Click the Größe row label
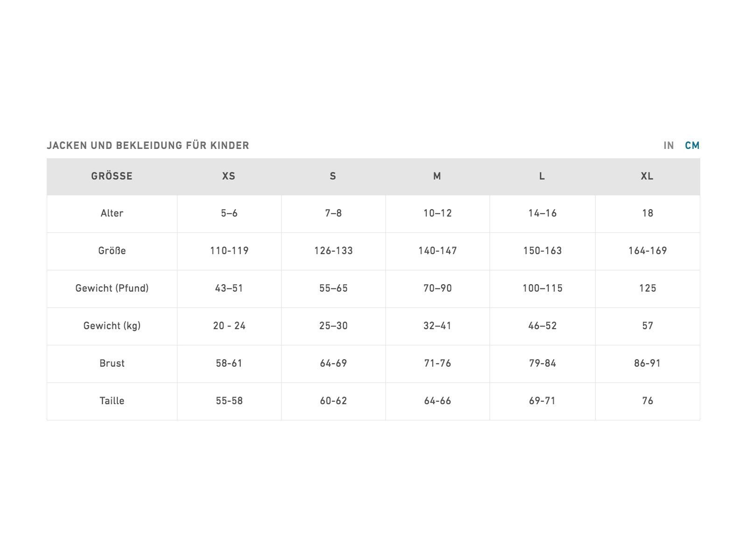Image resolution: width=747 pixels, height=560 pixels. (112, 251)
